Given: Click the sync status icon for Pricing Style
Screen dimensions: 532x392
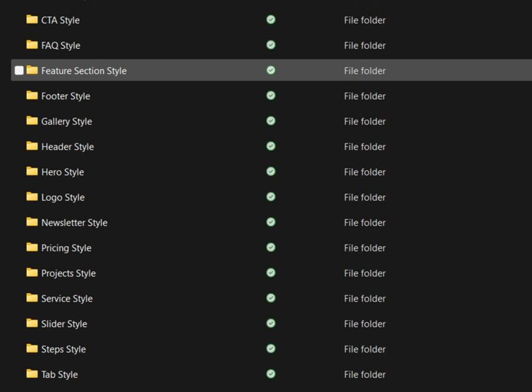Looking at the screenshot, I should pos(271,247).
